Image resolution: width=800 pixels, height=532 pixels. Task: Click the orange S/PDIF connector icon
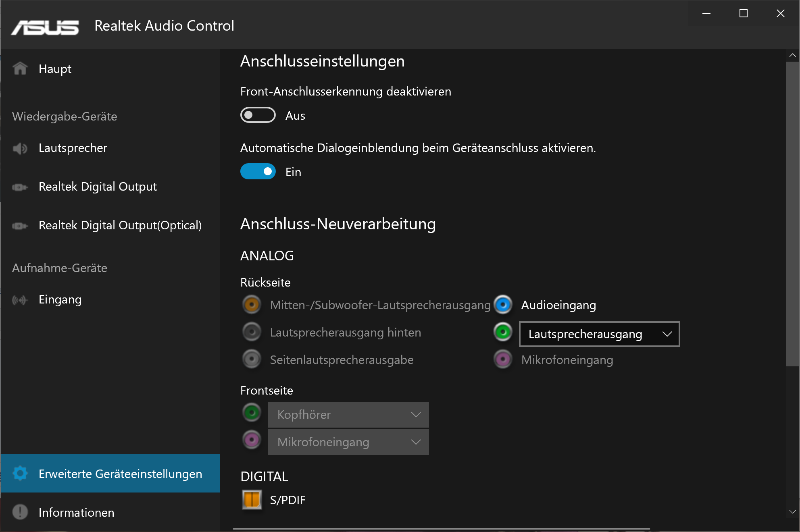click(x=252, y=500)
